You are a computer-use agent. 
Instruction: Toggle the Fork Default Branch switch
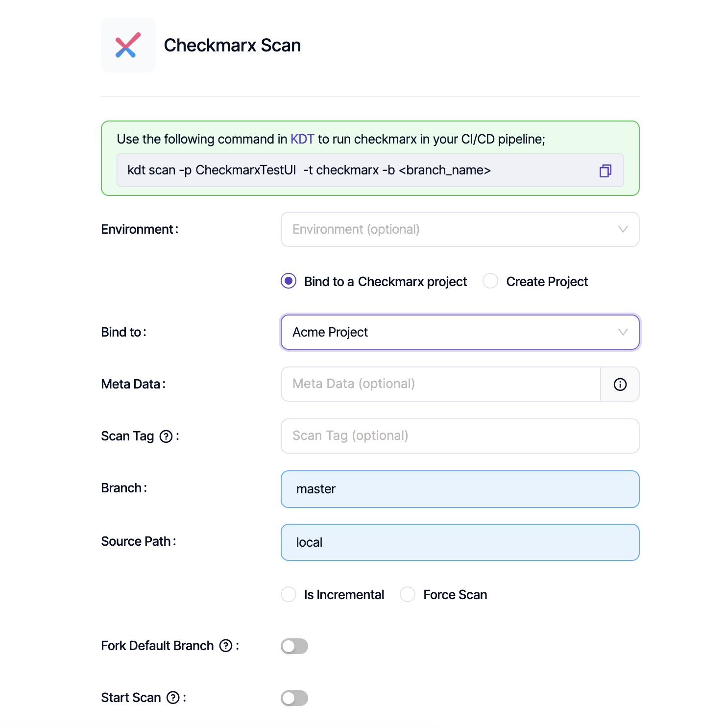coord(294,646)
